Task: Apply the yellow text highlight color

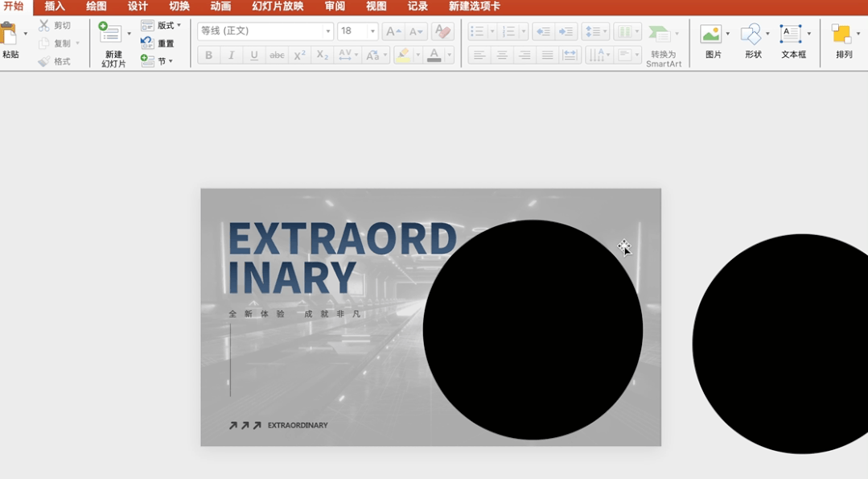Action: (x=404, y=55)
